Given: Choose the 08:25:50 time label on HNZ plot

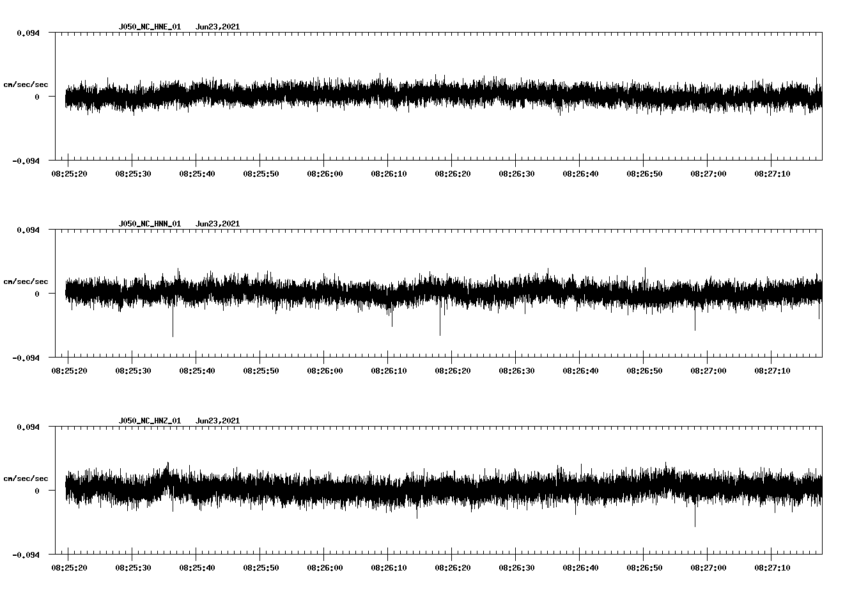Looking at the screenshot, I should (261, 568).
